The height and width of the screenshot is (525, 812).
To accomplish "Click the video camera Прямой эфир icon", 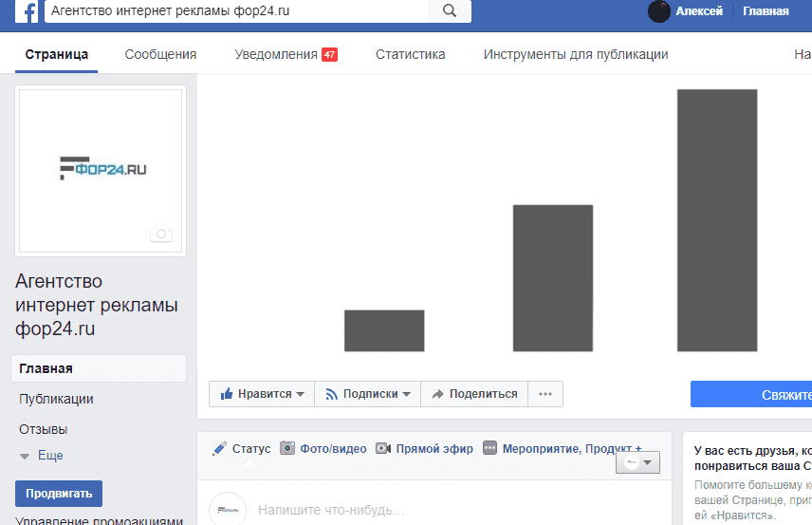I will click(383, 448).
